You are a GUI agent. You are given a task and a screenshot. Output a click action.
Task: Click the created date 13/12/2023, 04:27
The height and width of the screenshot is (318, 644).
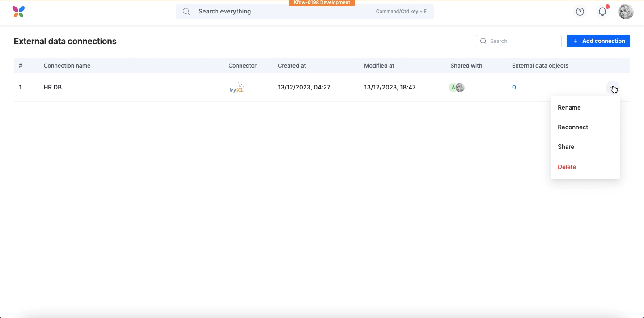coord(304,87)
